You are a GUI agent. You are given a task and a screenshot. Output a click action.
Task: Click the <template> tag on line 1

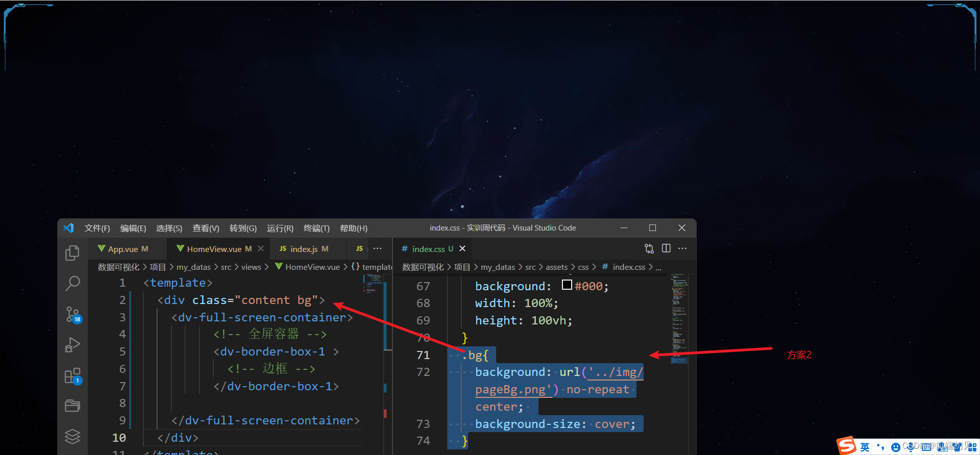click(x=178, y=283)
